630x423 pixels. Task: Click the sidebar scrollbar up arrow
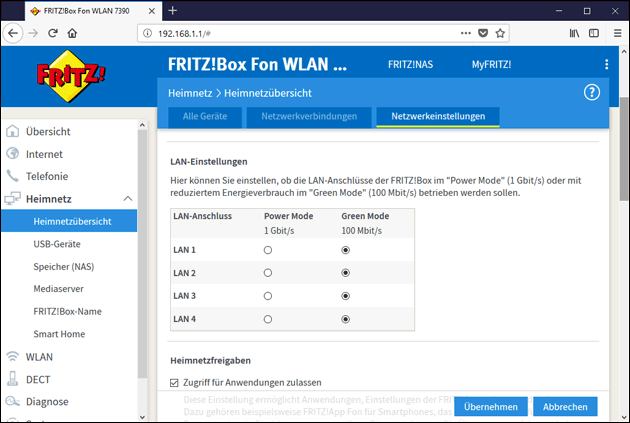[142, 125]
